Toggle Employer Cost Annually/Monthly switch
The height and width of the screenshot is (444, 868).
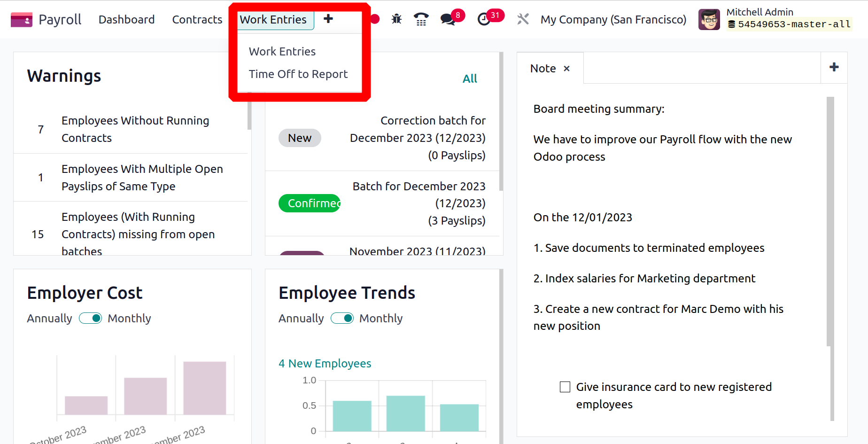(90, 319)
